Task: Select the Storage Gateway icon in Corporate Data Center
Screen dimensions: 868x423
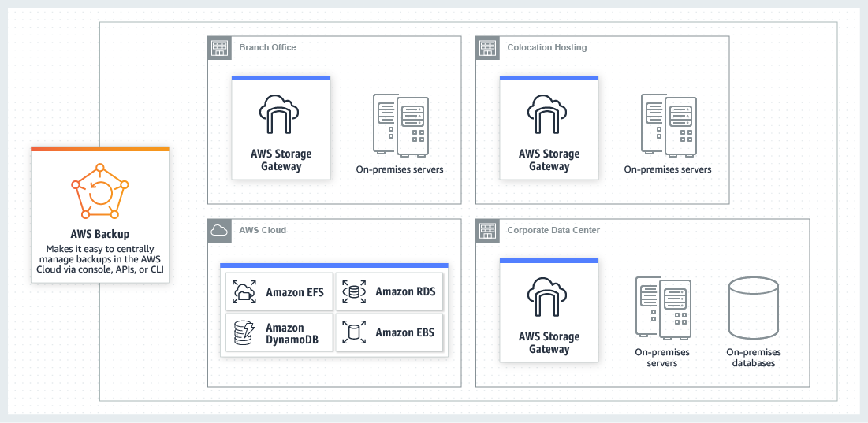Action: click(547, 296)
